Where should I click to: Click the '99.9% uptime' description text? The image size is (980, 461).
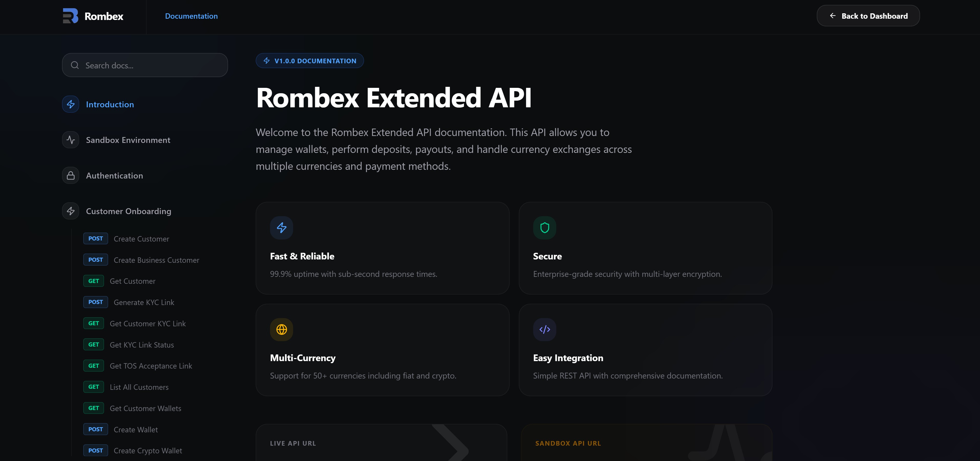tap(353, 274)
